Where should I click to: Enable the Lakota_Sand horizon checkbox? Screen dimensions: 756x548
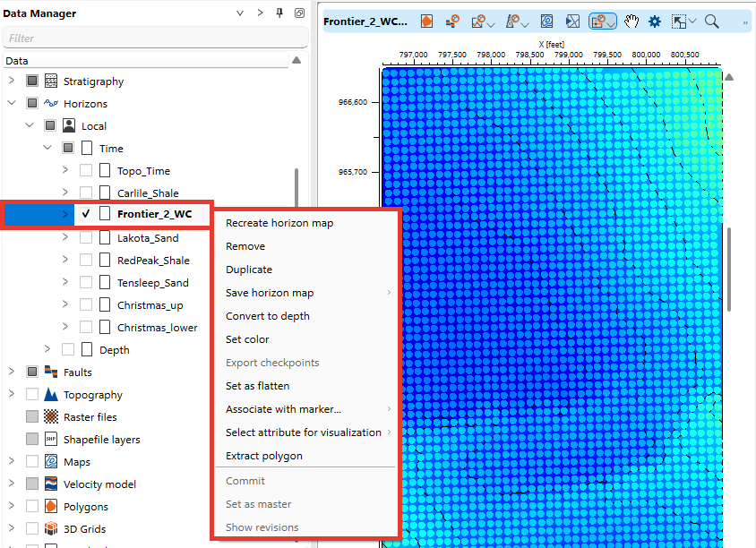(x=86, y=238)
